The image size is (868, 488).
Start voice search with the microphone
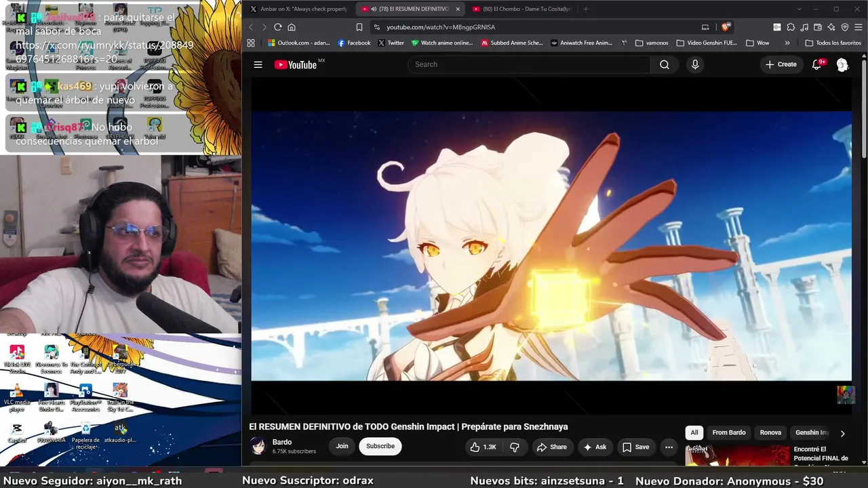pos(694,64)
